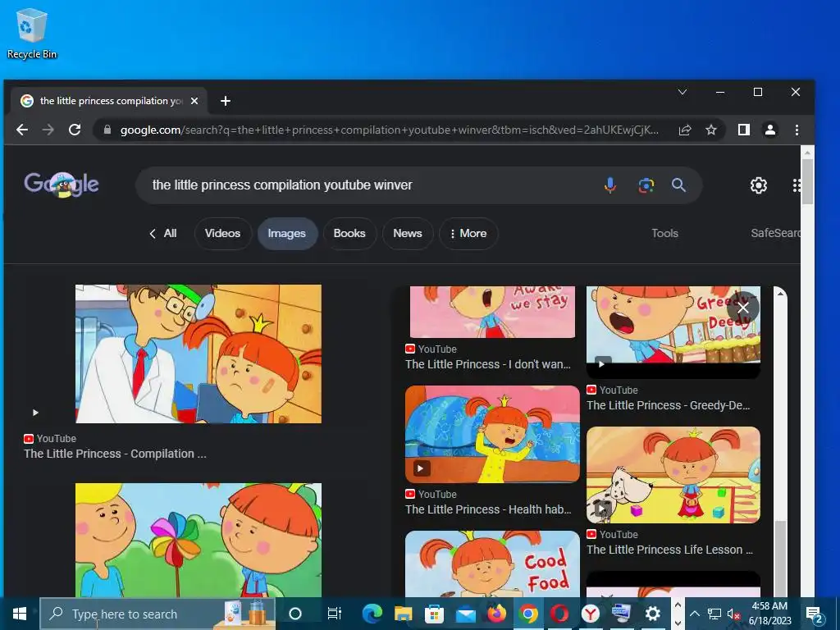840x630 pixels.
Task: Open File Explorer from taskbar
Action: coord(404,614)
